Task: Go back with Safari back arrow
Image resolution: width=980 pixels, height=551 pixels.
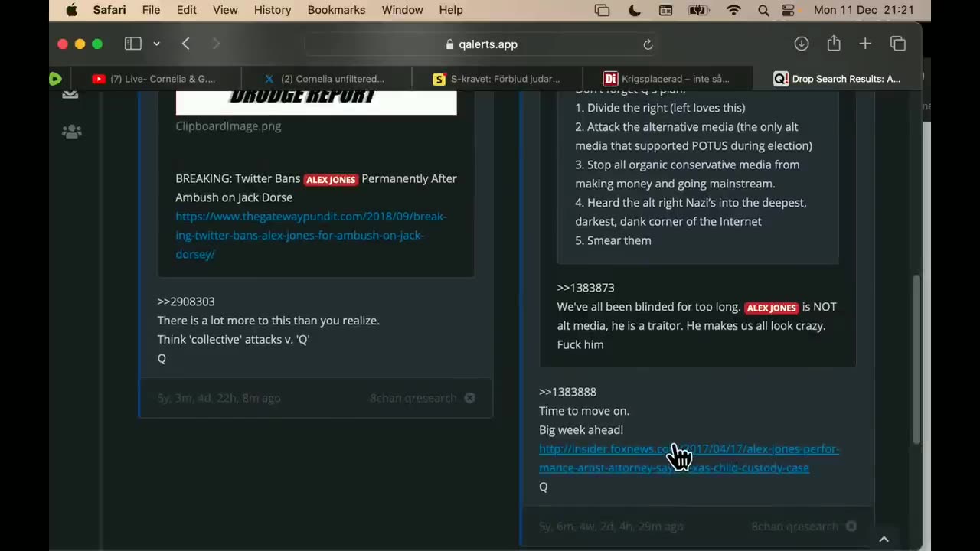Action: pos(185,44)
